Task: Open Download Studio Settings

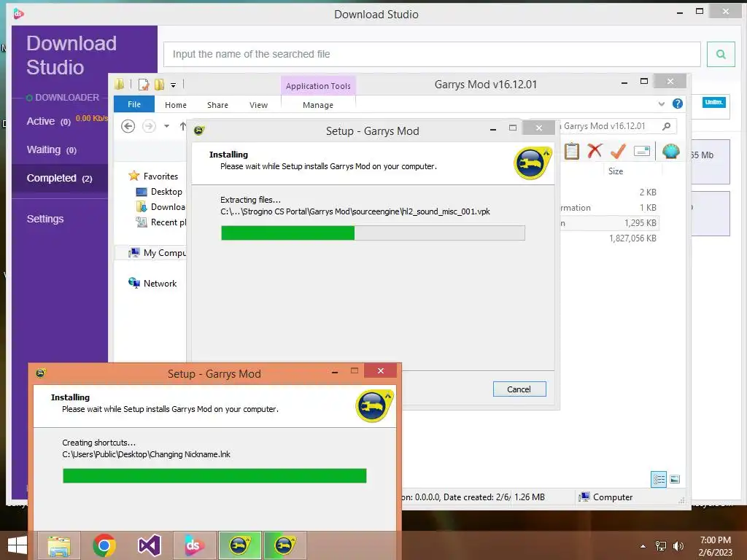Action: click(x=45, y=219)
